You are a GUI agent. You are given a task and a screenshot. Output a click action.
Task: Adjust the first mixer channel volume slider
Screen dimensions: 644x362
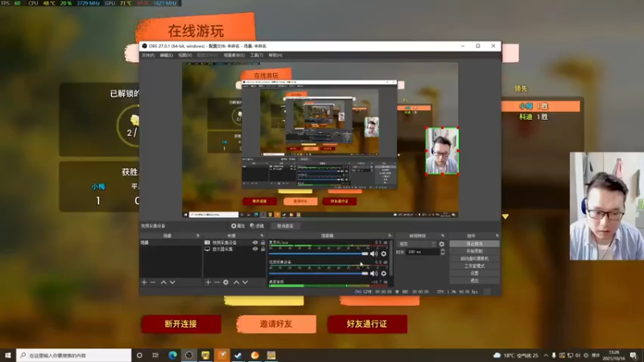318,253
